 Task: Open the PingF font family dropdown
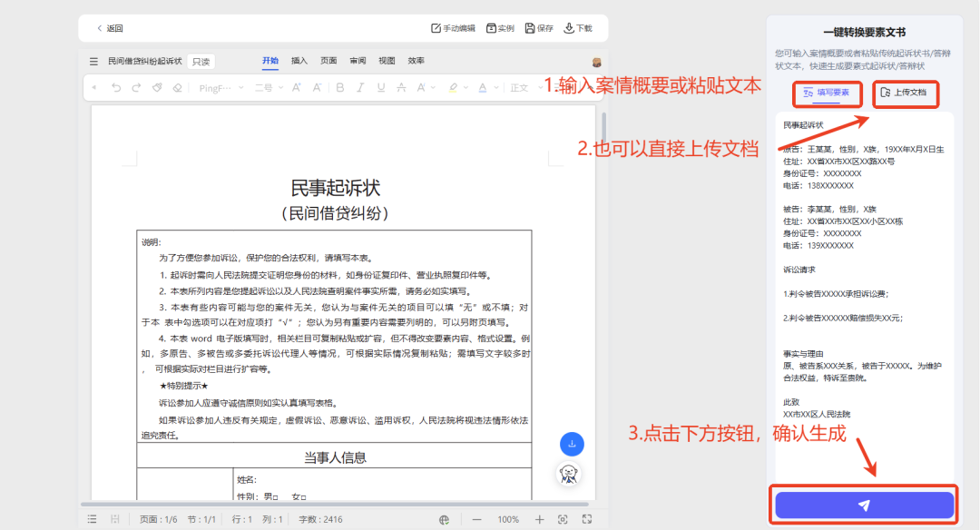221,88
